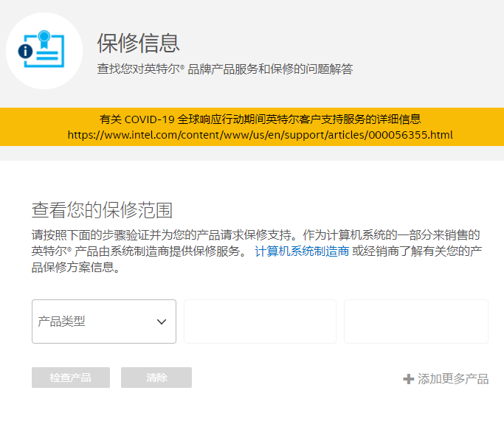Screen dimensions: 504x424
Task: Click the middle empty input field
Action: coord(260,322)
